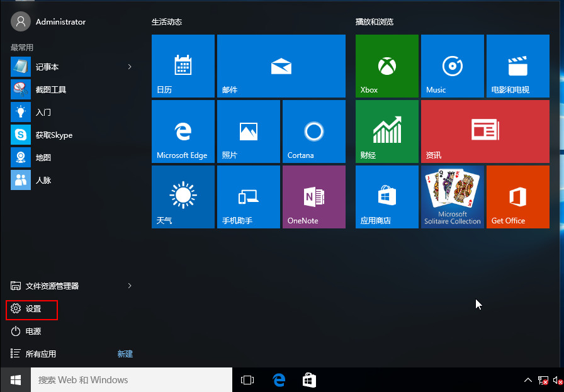
Task: Open OneNote tile
Action: pyautogui.click(x=313, y=197)
